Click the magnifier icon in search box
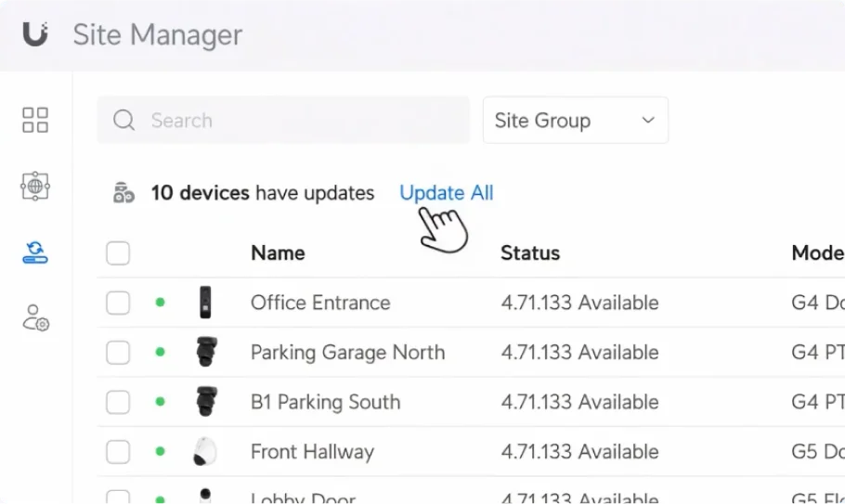This screenshot has height=504, width=845. pyautogui.click(x=123, y=120)
